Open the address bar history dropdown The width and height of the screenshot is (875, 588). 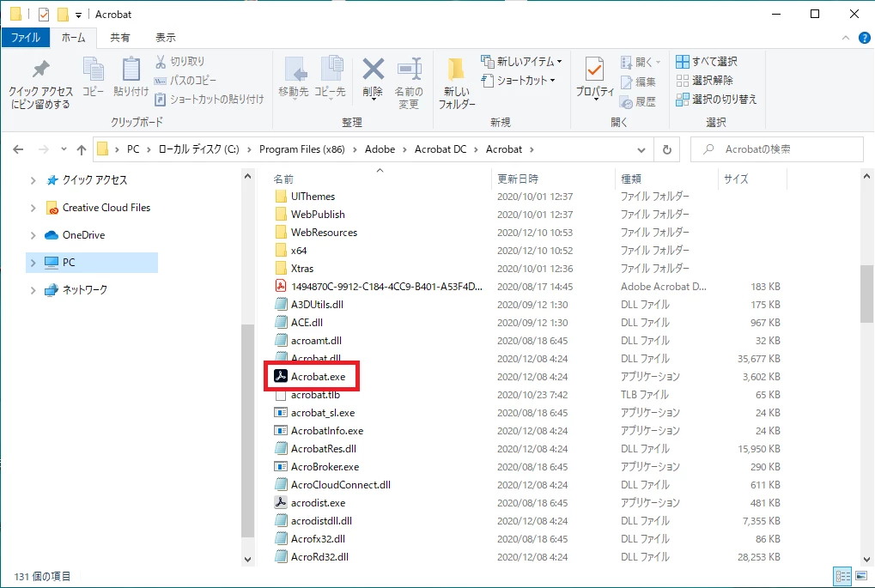click(641, 149)
